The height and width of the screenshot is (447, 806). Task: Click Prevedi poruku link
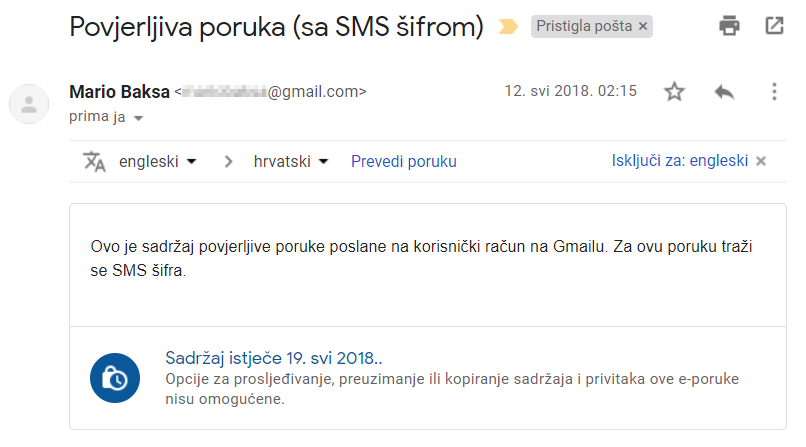coord(404,161)
